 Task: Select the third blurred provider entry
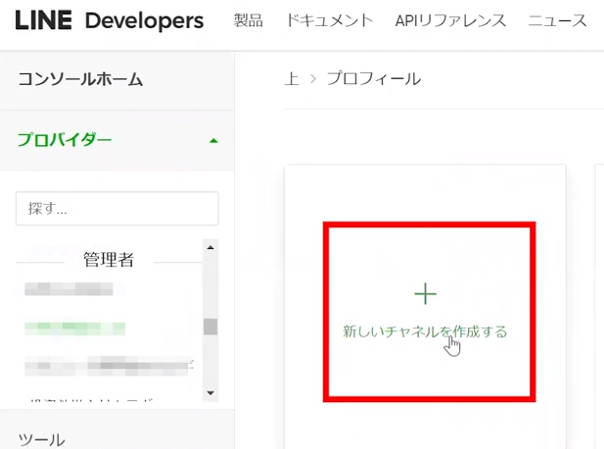tap(106, 364)
